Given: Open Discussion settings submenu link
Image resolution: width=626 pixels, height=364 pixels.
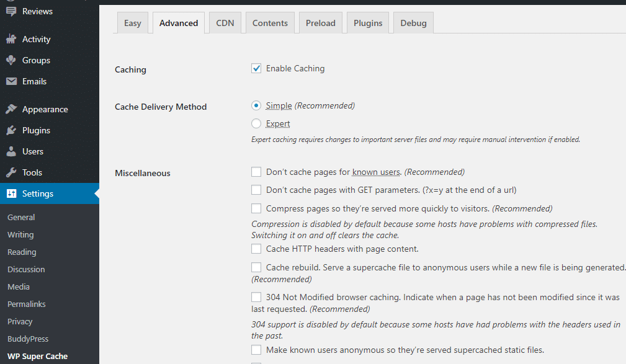Looking at the screenshot, I should (x=26, y=269).
